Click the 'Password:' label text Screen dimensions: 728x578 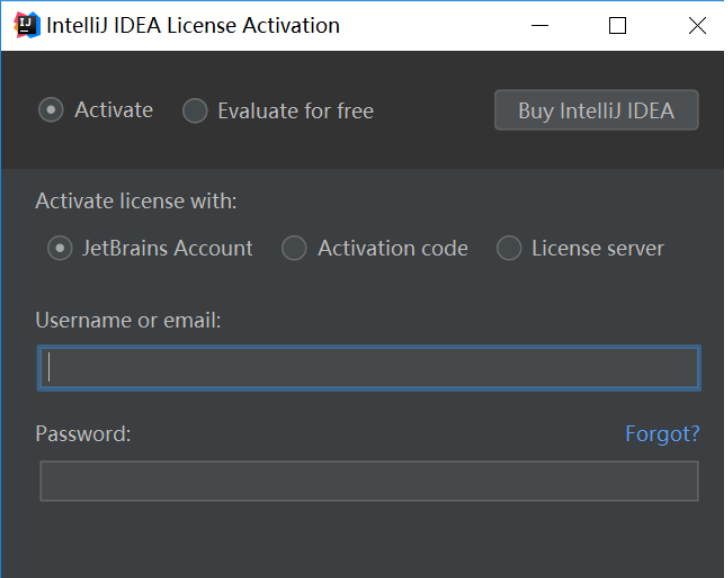(83, 434)
